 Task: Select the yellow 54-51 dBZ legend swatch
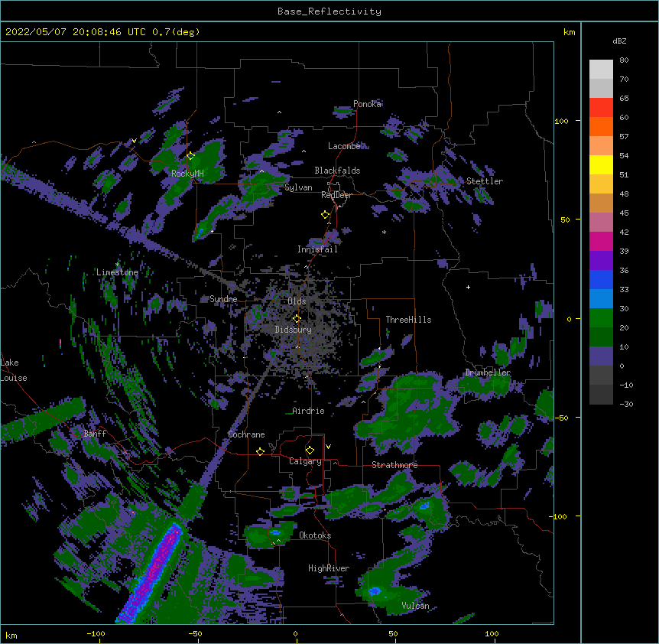point(601,164)
